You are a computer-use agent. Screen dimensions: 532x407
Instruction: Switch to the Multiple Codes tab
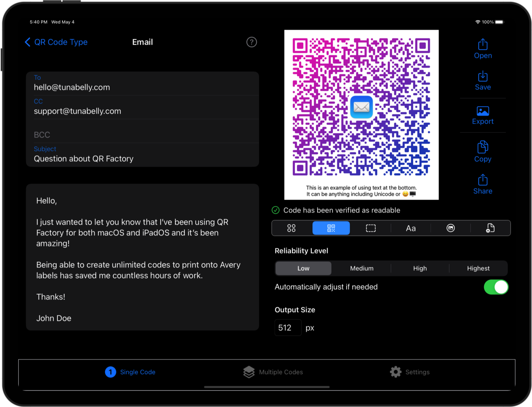click(x=272, y=372)
